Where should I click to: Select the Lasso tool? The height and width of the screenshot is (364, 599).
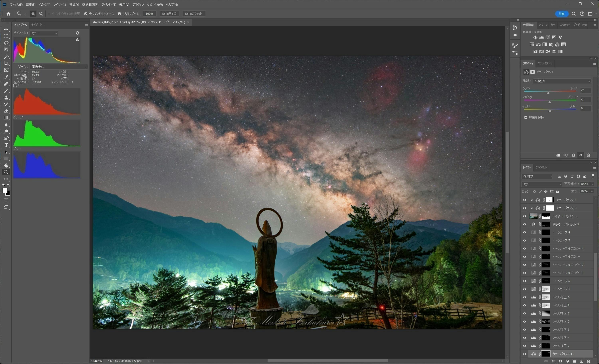[x=6, y=43]
